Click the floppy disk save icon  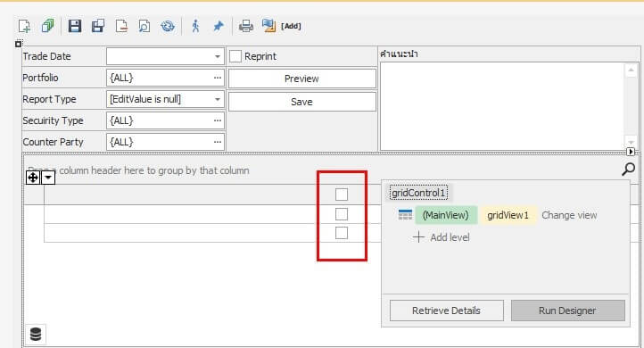tap(74, 26)
